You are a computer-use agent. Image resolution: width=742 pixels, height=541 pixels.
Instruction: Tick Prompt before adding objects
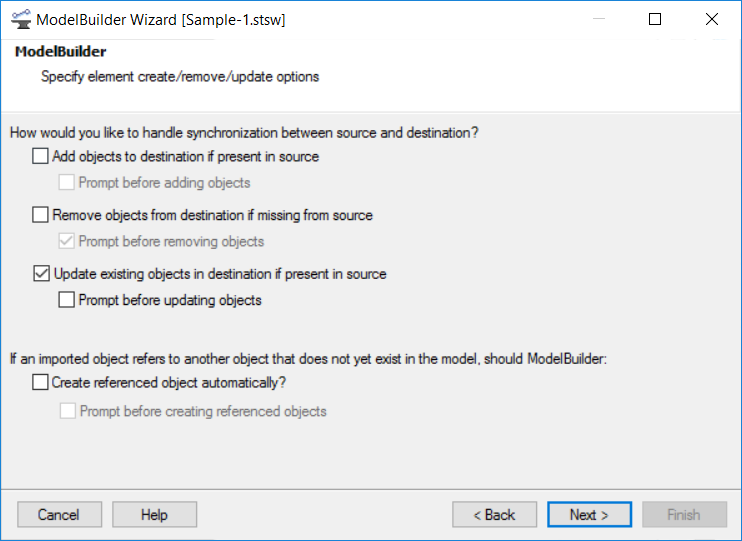pyautogui.click(x=66, y=182)
